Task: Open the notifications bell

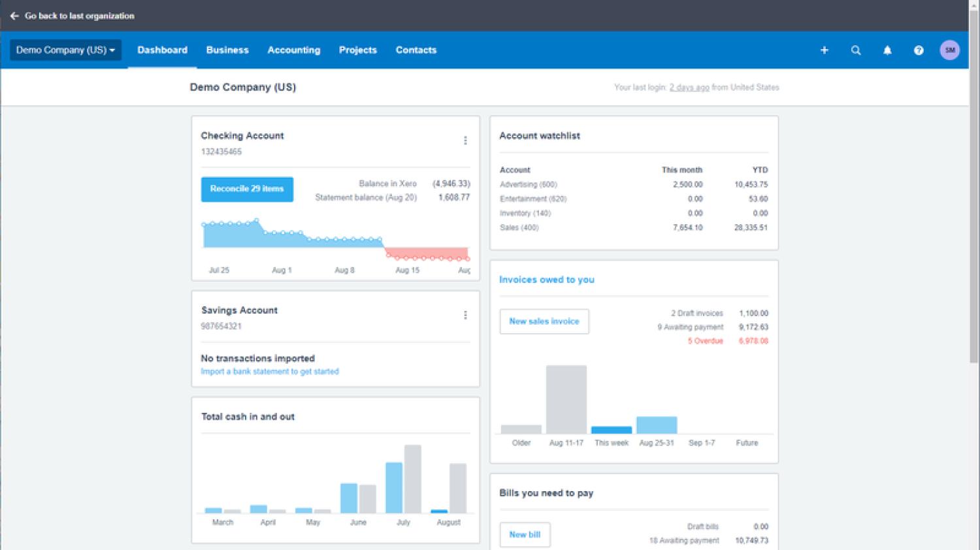Action: click(887, 50)
